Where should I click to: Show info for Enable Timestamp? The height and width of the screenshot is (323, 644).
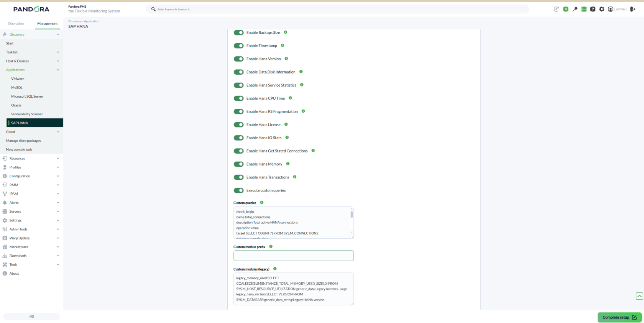pos(283,45)
